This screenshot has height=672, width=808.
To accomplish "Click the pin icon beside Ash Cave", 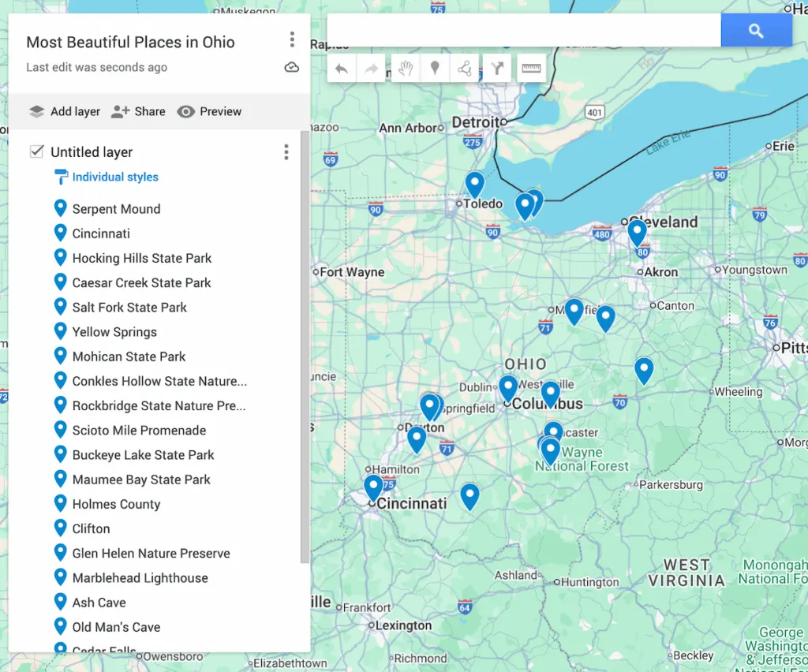I will point(60,602).
